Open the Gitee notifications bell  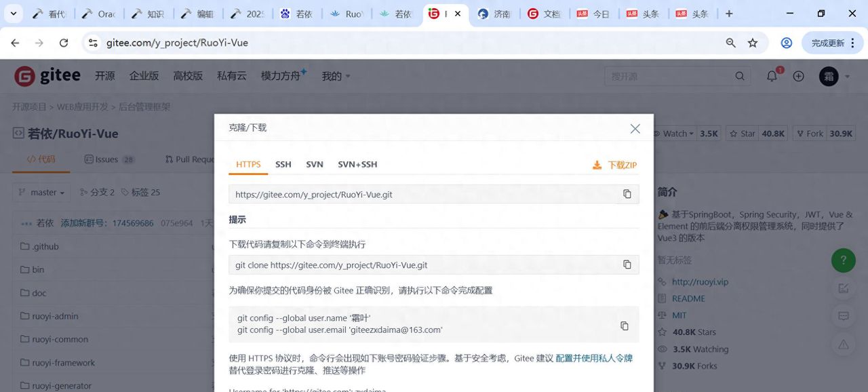coord(771,76)
